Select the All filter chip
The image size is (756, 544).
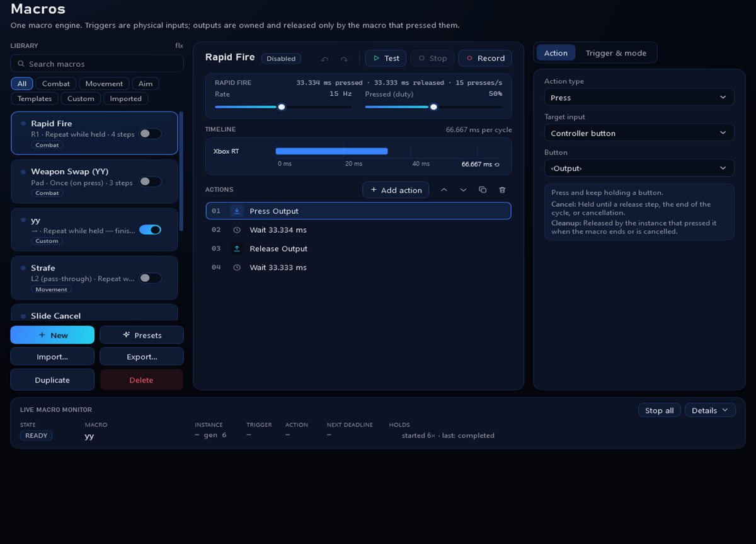point(22,84)
